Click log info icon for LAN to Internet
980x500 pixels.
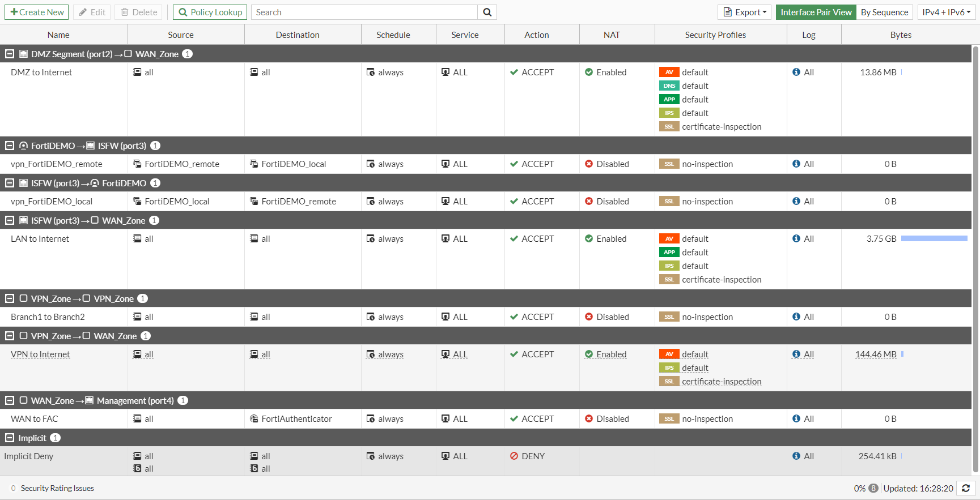(796, 239)
